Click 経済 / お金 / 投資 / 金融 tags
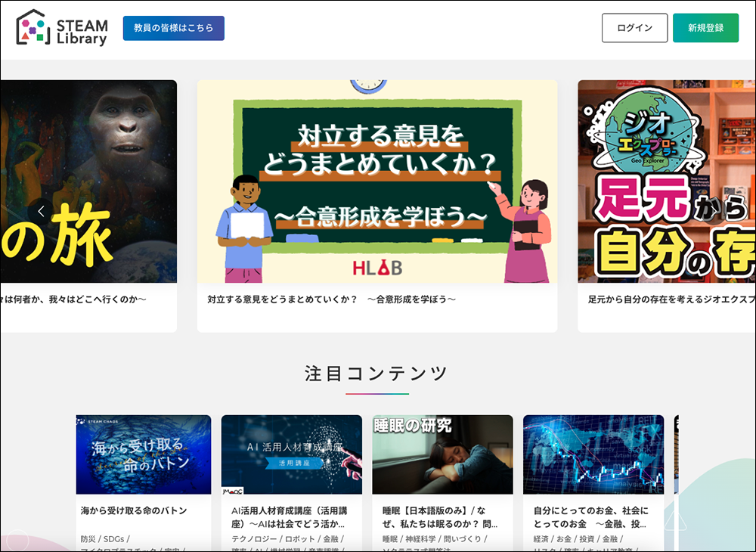 point(578,539)
